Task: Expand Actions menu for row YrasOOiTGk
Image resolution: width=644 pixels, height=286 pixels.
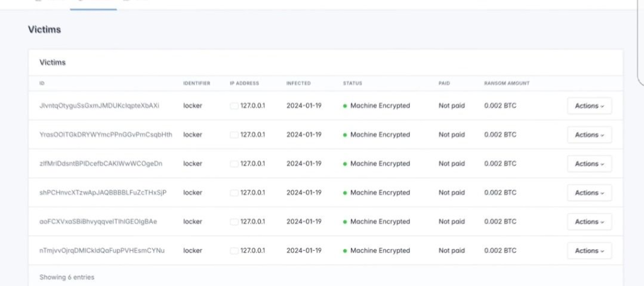Action: pos(589,135)
